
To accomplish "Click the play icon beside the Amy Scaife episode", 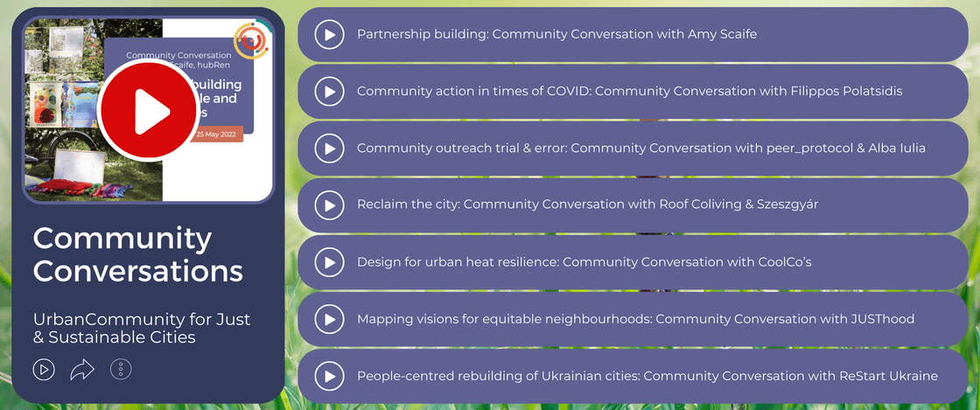I will pyautogui.click(x=329, y=35).
